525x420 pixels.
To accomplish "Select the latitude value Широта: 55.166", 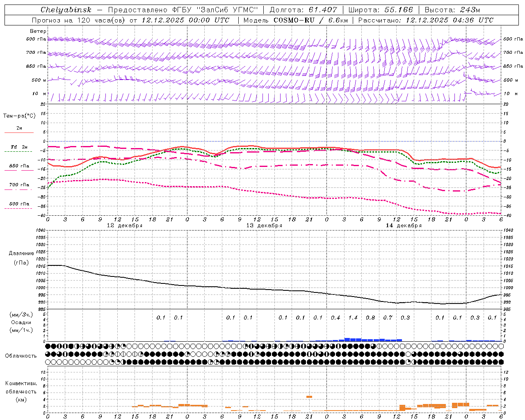I will coord(381,10).
